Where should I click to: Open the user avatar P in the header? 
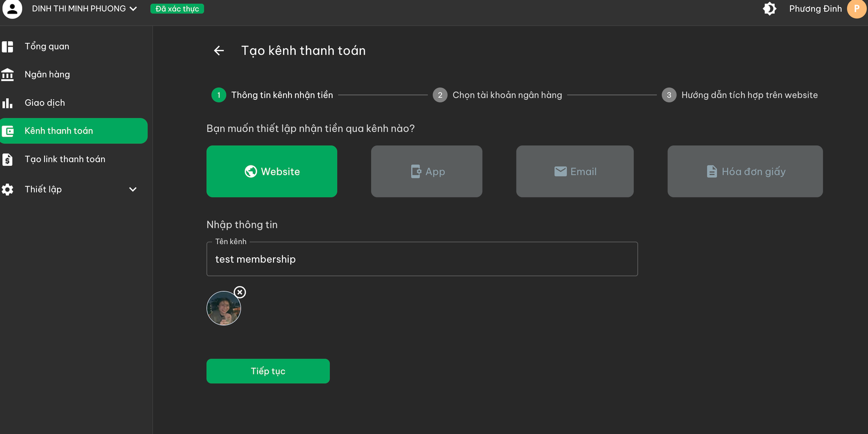click(857, 9)
